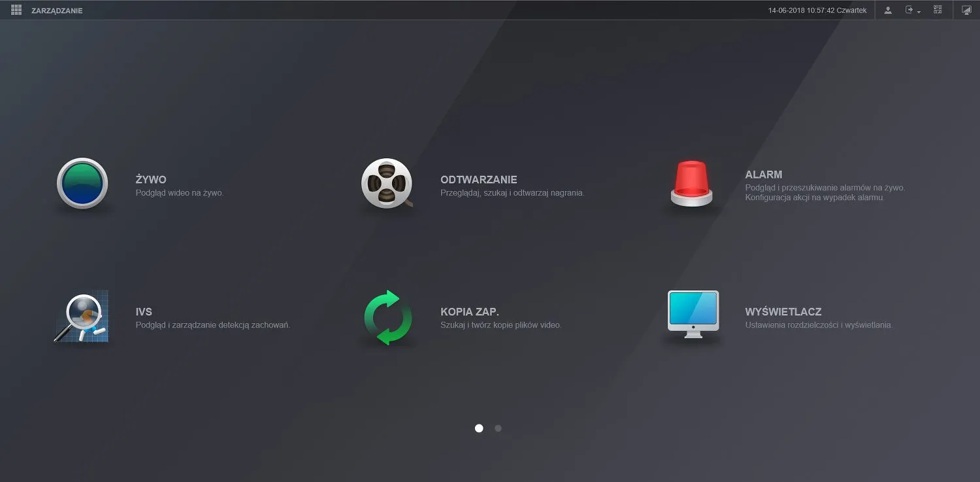Click the user account icon in top bar
This screenshot has width=980, height=482.
(888, 10)
